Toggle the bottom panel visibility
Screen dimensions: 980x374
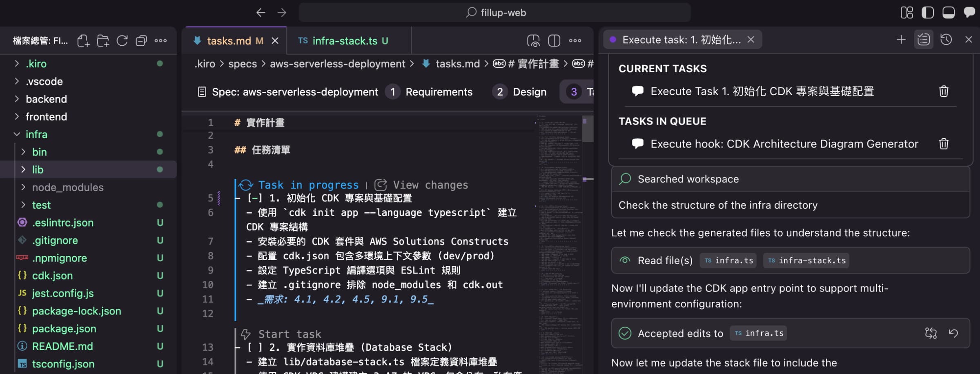pos(948,13)
